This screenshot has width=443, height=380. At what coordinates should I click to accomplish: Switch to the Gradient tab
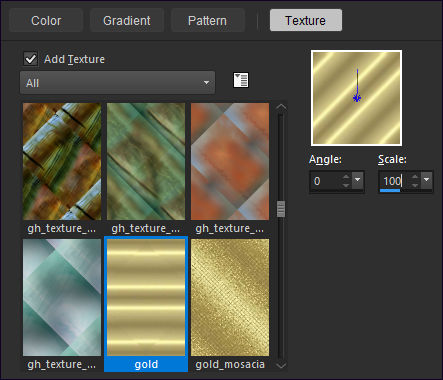[127, 20]
